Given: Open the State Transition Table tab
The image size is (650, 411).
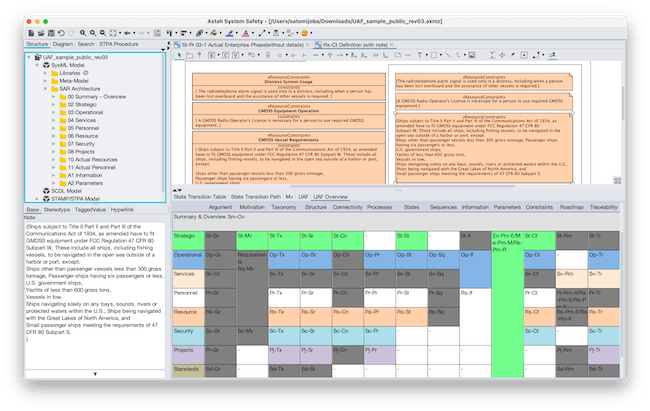Looking at the screenshot, I should [198, 197].
